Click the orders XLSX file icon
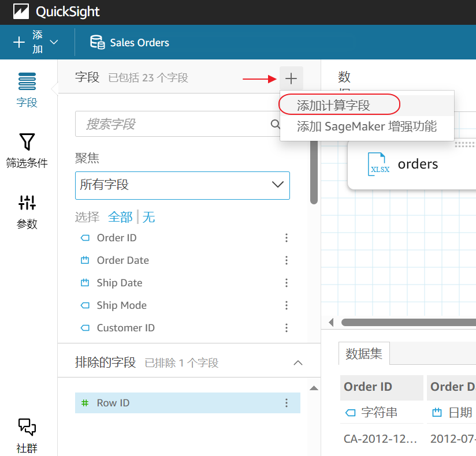Screen dimensions: 476x456 379,164
